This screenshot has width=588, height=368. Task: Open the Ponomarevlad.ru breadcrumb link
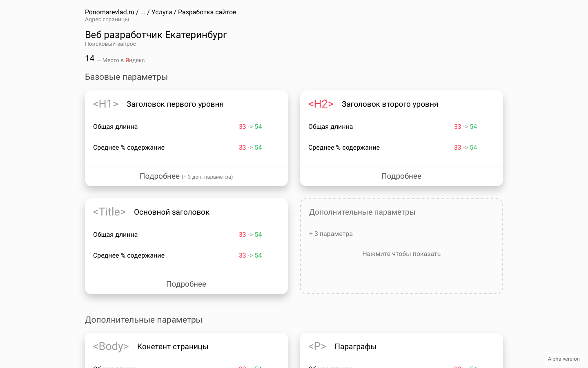(x=109, y=12)
